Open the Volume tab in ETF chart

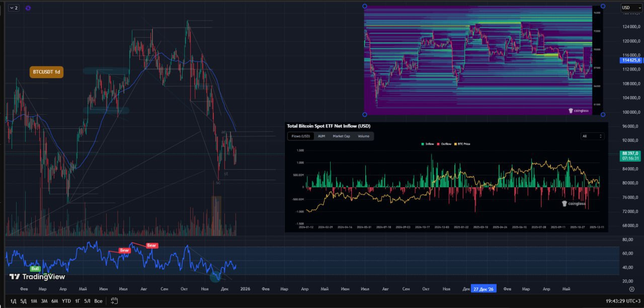click(x=363, y=136)
